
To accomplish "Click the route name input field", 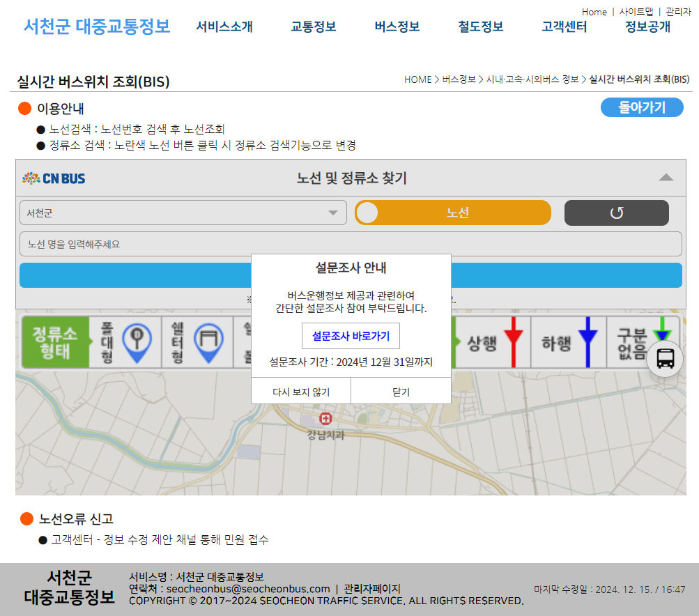I will pos(350,244).
